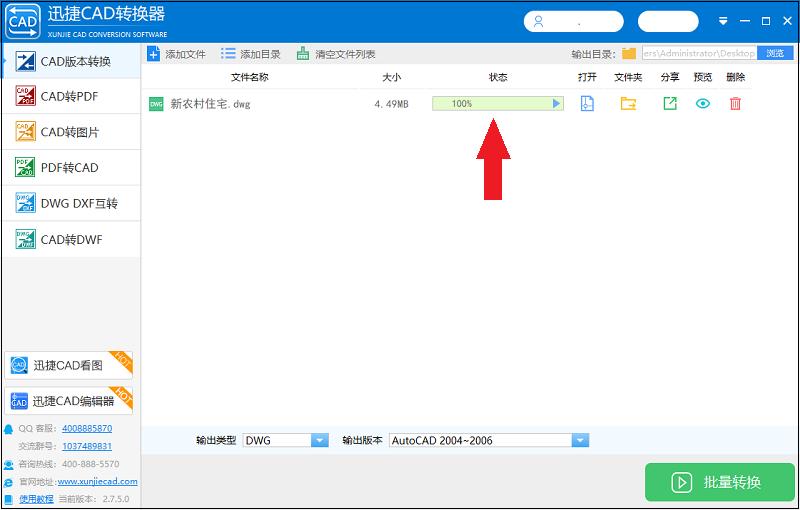Select CAD转DWF conversion mode
The width and height of the screenshot is (800, 510).
[x=71, y=239]
